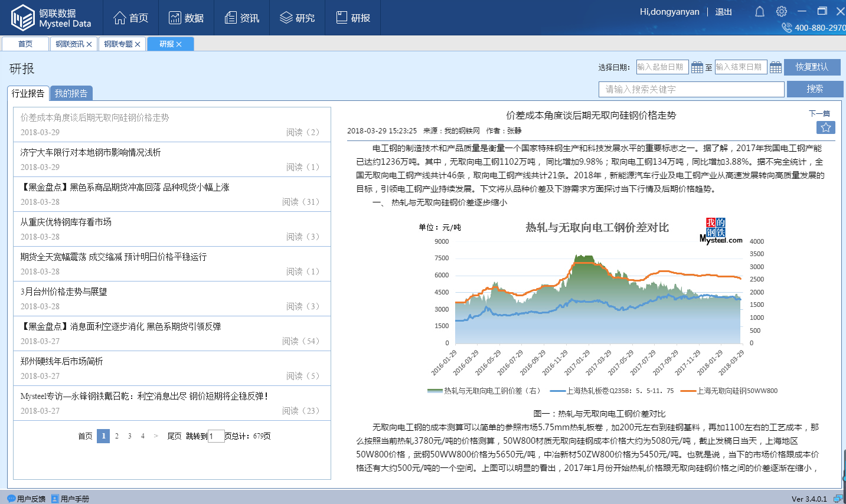The image size is (846, 504).
Task: Click the Ver 3.4.0.1 version label
Action: click(x=809, y=499)
